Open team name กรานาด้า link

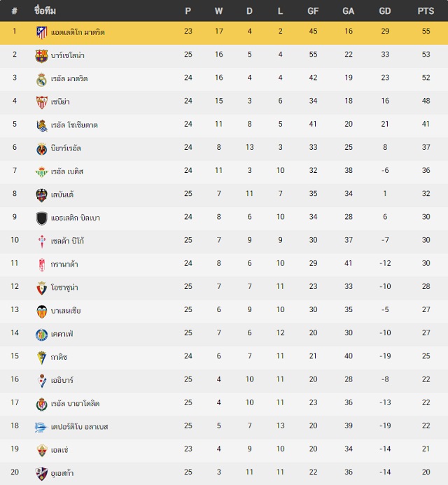pyautogui.click(x=64, y=265)
